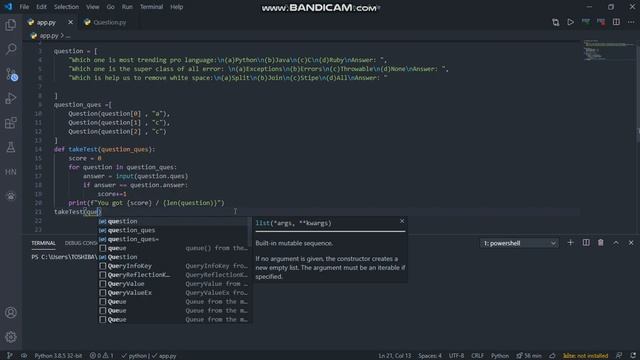Choose lowercase 'queue' suggestion

(174, 248)
